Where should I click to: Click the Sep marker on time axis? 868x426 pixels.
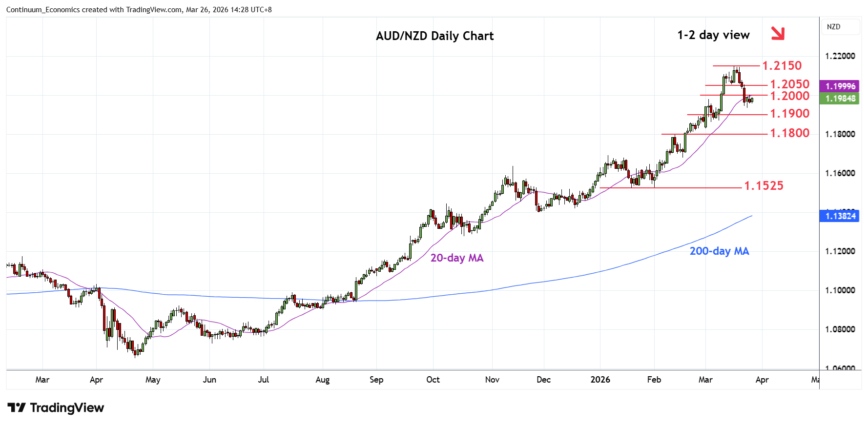point(376,380)
